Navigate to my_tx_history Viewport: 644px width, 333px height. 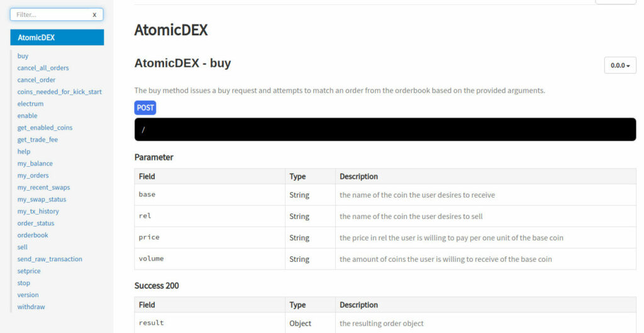(38, 211)
